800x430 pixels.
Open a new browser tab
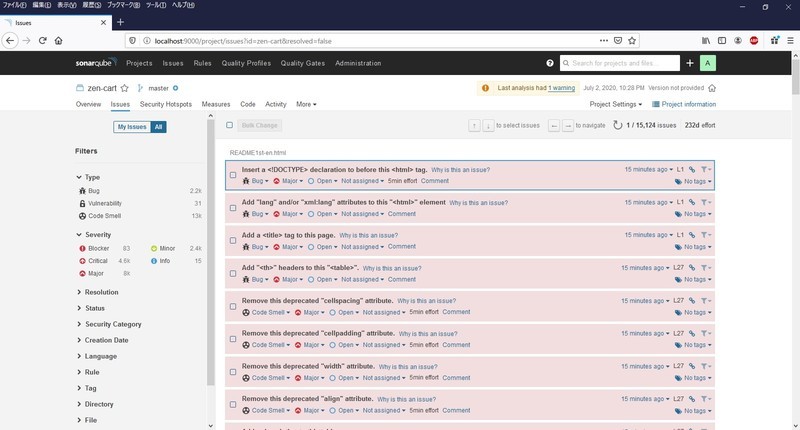coord(120,22)
